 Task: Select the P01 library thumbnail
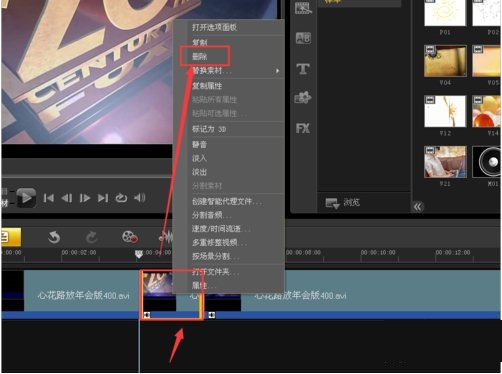click(445, 13)
